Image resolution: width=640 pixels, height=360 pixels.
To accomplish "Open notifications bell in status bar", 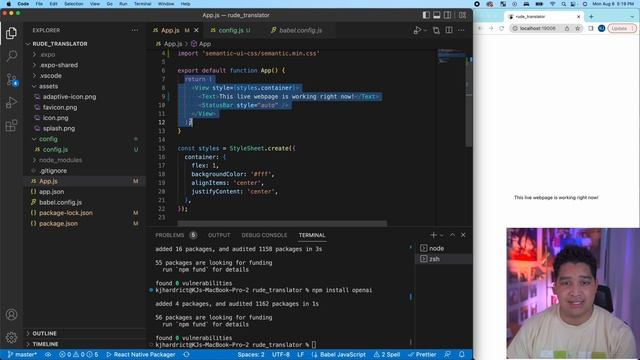I will (x=462, y=354).
